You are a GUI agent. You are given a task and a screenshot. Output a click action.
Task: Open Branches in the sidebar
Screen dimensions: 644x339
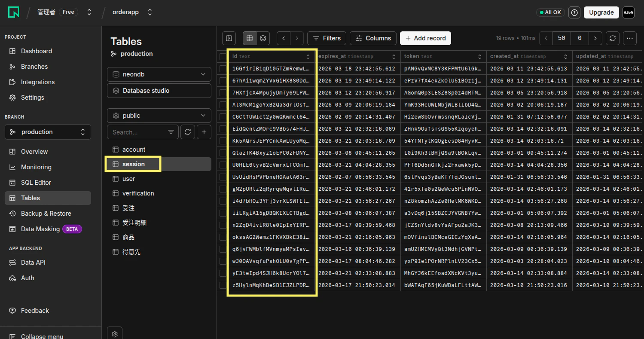[48, 67]
